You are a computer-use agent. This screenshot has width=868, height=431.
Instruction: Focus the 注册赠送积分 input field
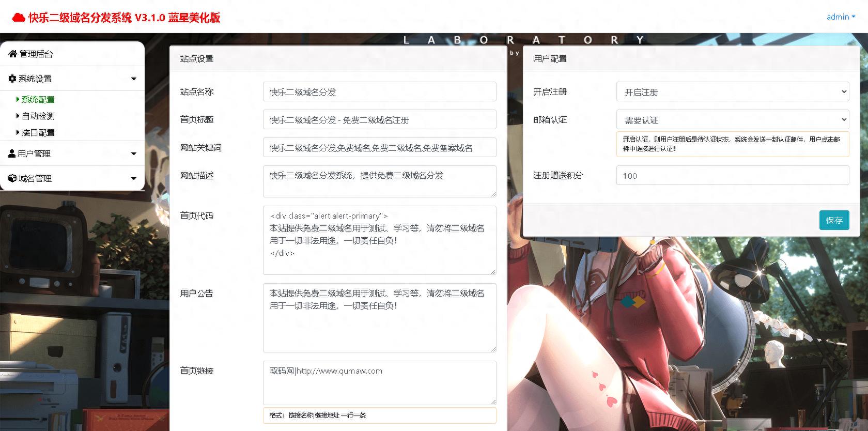[733, 175]
